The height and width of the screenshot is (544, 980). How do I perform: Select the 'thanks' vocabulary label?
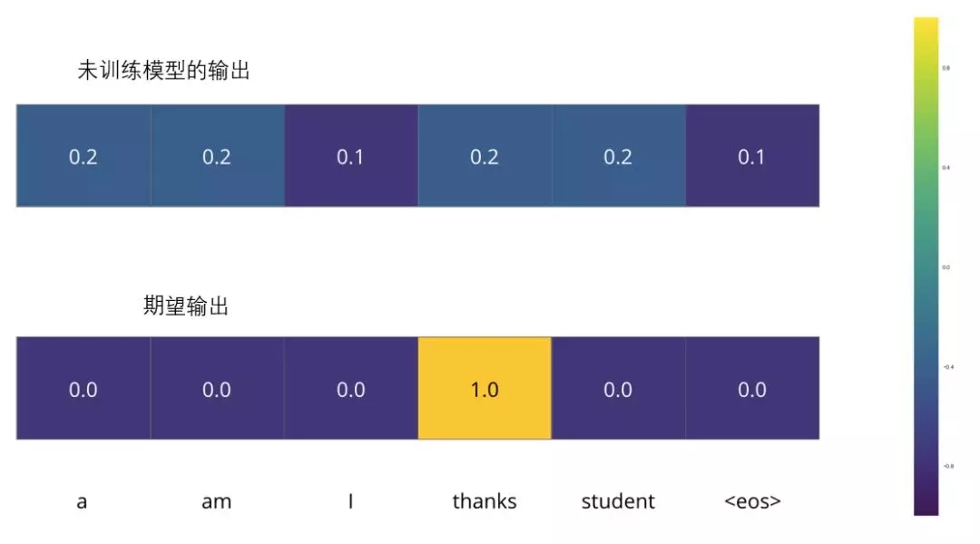click(x=485, y=500)
